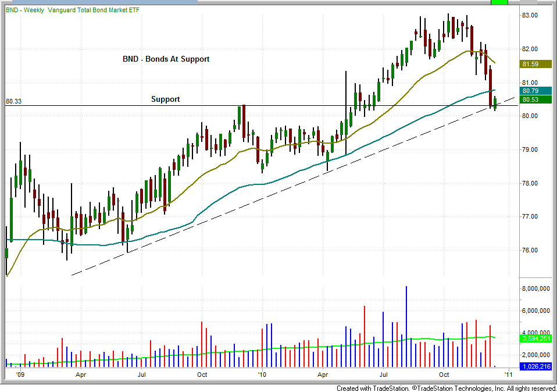Image resolution: width=557 pixels, height=392 pixels.
Task: Click the 2,000,000 volume axis label
Action: coord(535,355)
